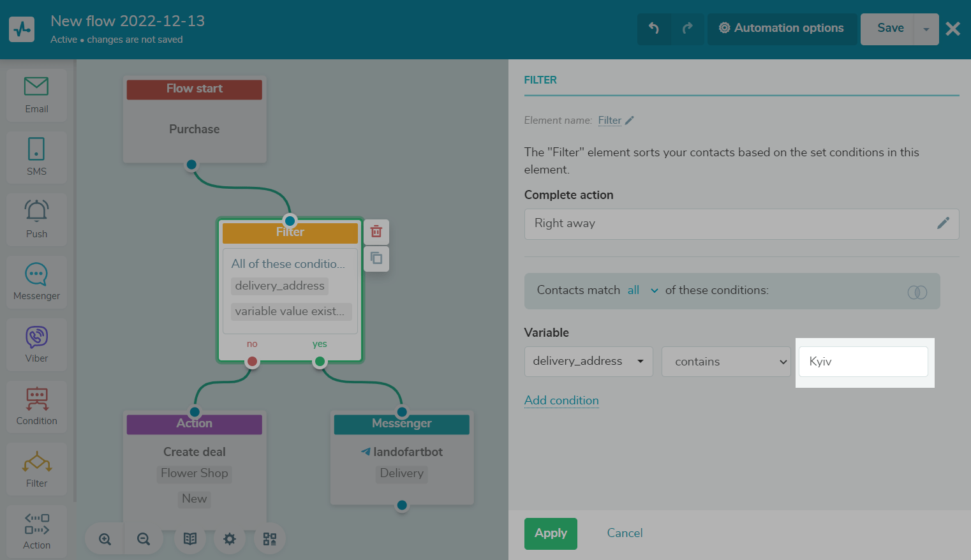The width and height of the screenshot is (971, 560).
Task: Click the Add condition link
Action: pyautogui.click(x=561, y=401)
